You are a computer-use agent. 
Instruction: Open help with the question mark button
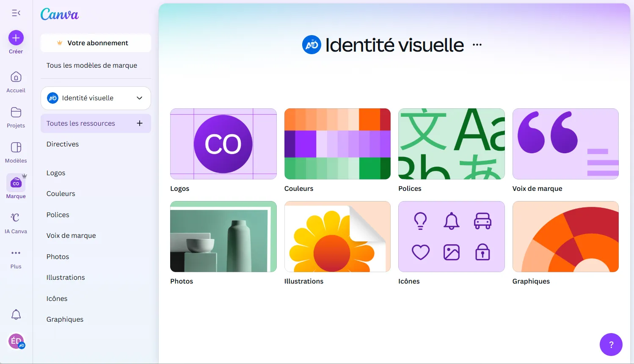(611, 345)
